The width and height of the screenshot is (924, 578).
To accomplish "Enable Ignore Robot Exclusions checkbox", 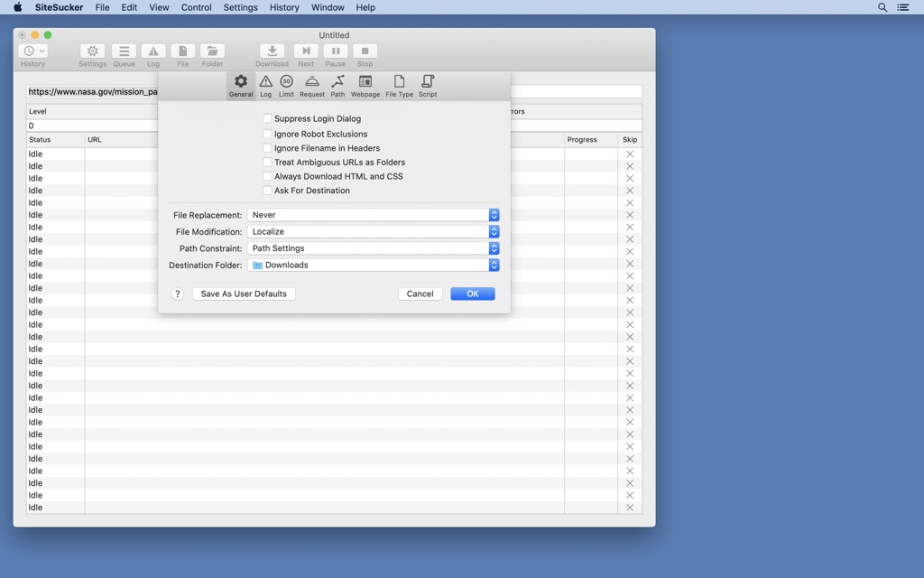I will pos(267,134).
